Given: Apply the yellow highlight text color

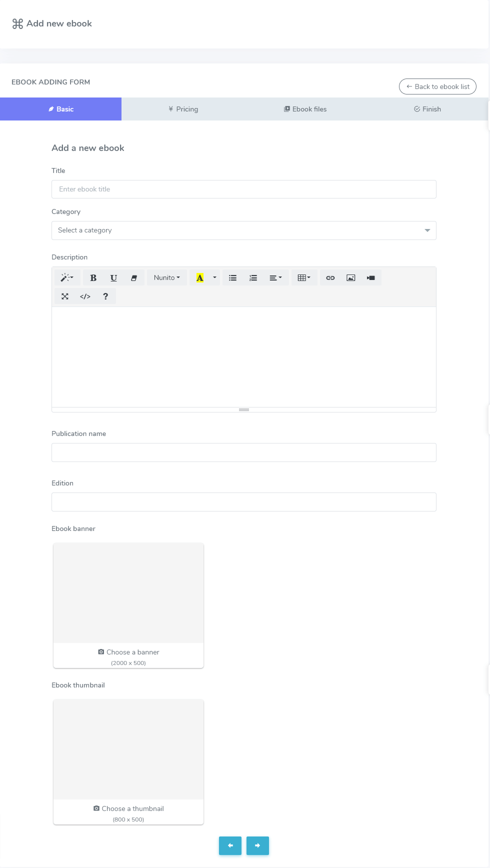Looking at the screenshot, I should 200,278.
